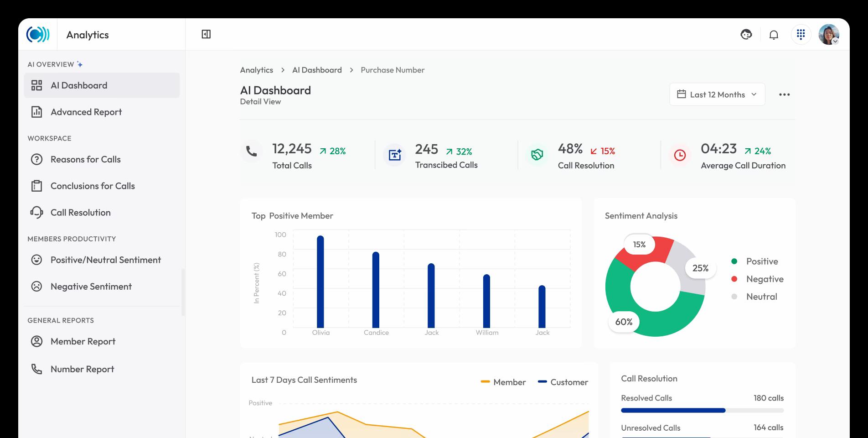868x438 pixels.
Task: Toggle the Neutral sentiment legend
Action: [754, 297]
